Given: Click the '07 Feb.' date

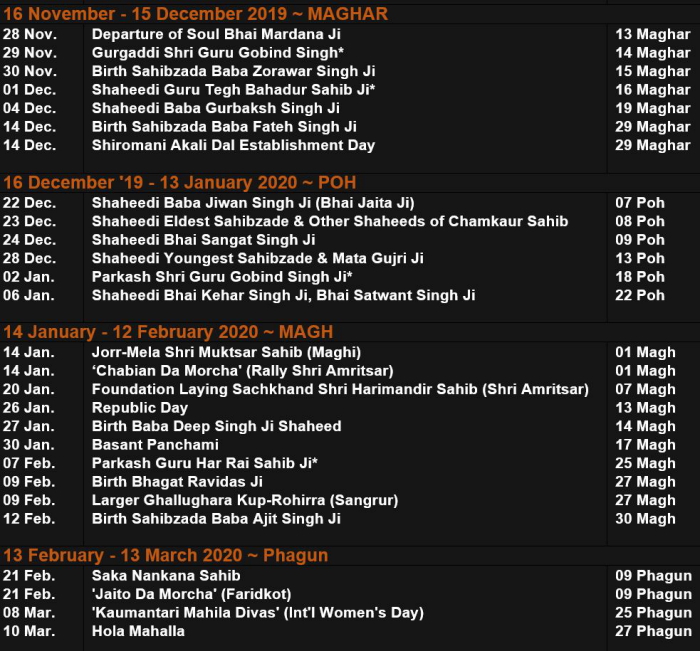Looking at the screenshot, I should coord(29,463).
